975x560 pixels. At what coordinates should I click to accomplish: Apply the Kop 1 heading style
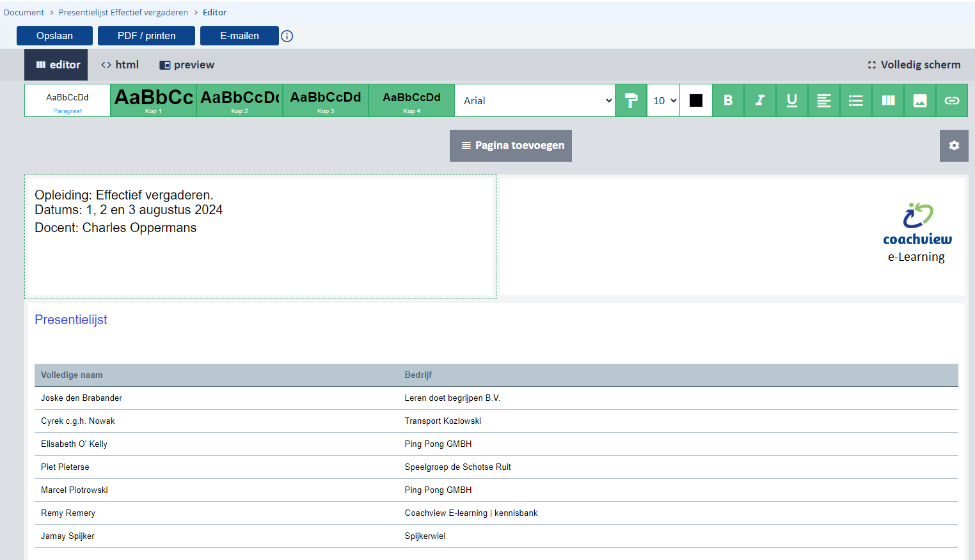154,100
